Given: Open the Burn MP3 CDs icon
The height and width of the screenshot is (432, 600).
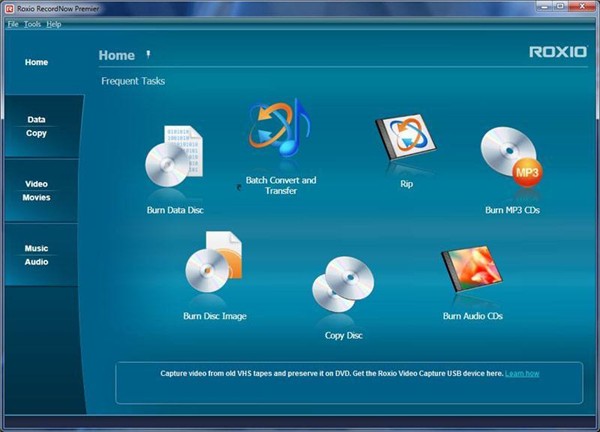Looking at the screenshot, I should coord(512,157).
